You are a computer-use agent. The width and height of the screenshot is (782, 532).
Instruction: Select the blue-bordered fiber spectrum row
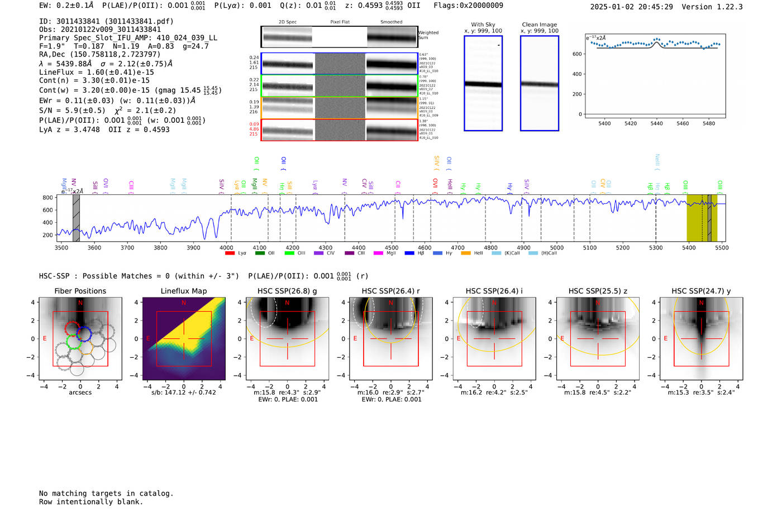tap(340, 64)
